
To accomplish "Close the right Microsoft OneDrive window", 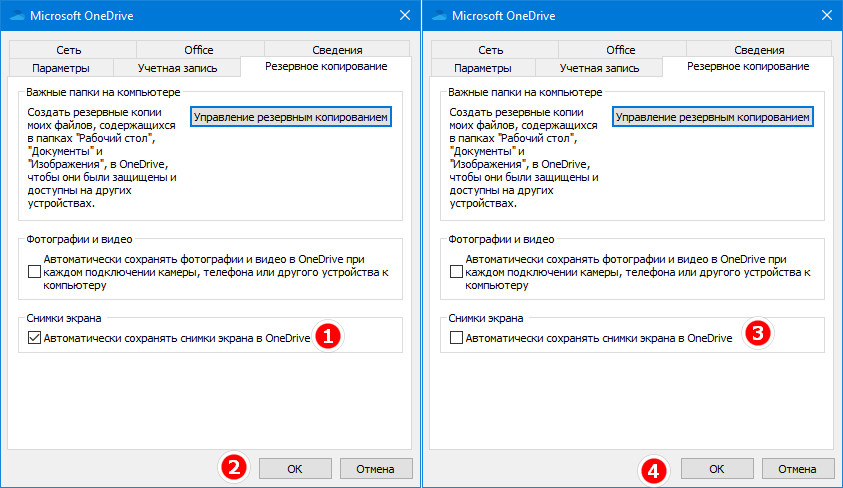I will 827,16.
